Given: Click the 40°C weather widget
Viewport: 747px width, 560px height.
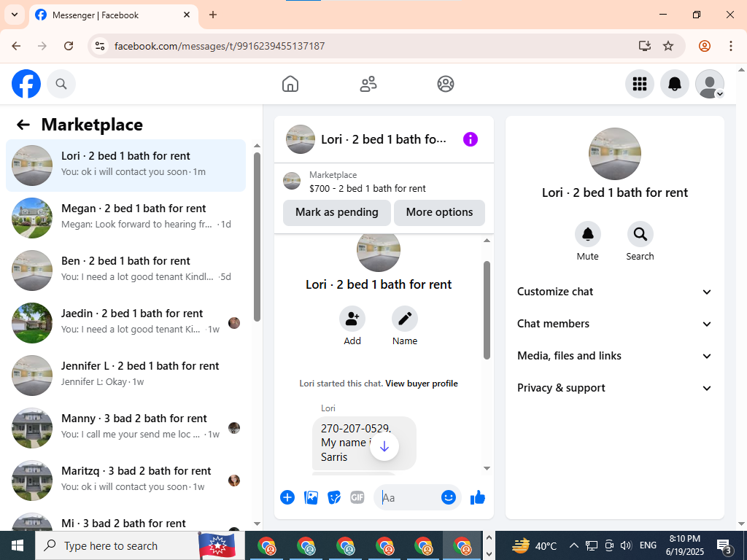Looking at the screenshot, I should point(534,545).
